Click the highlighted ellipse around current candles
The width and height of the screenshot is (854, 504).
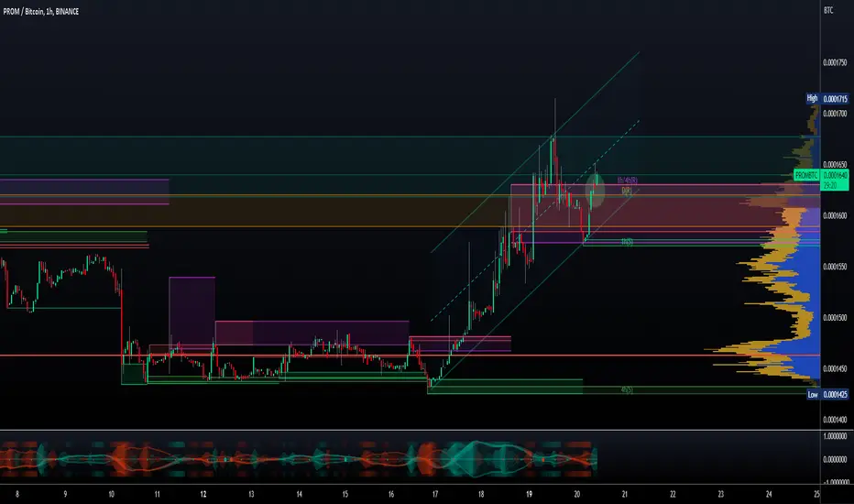596,191
